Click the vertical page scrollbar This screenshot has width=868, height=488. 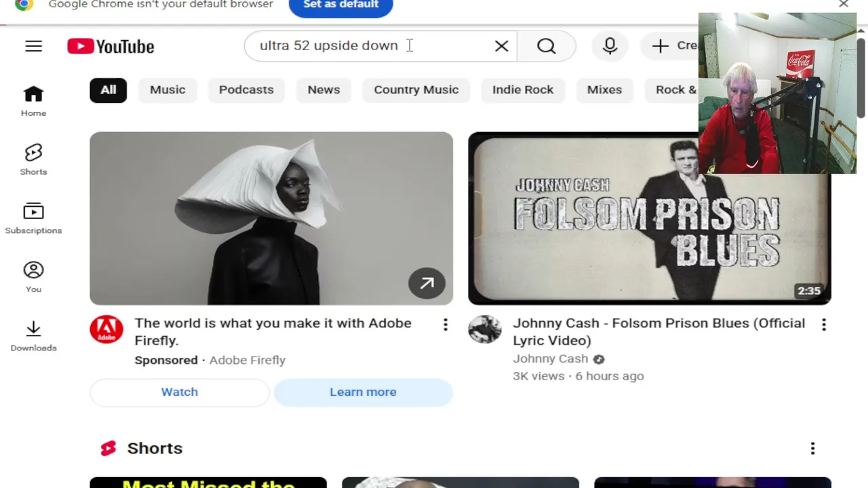coord(861,78)
